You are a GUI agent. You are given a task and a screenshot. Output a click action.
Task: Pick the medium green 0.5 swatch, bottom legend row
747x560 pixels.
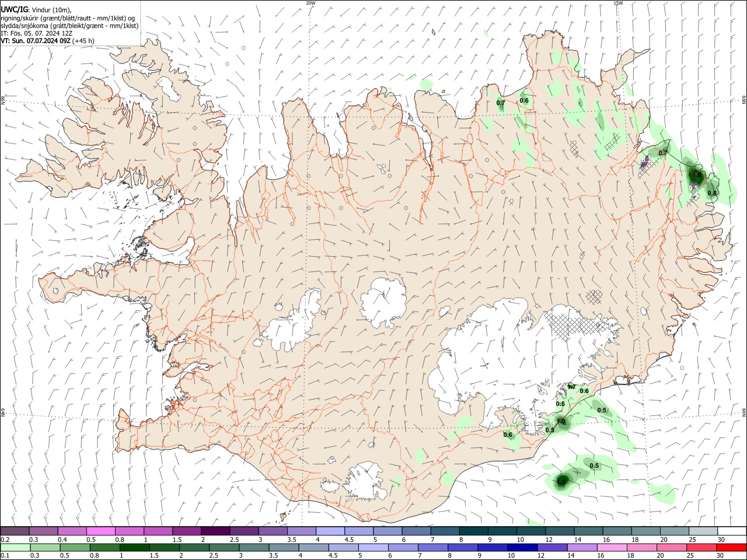coord(75,548)
